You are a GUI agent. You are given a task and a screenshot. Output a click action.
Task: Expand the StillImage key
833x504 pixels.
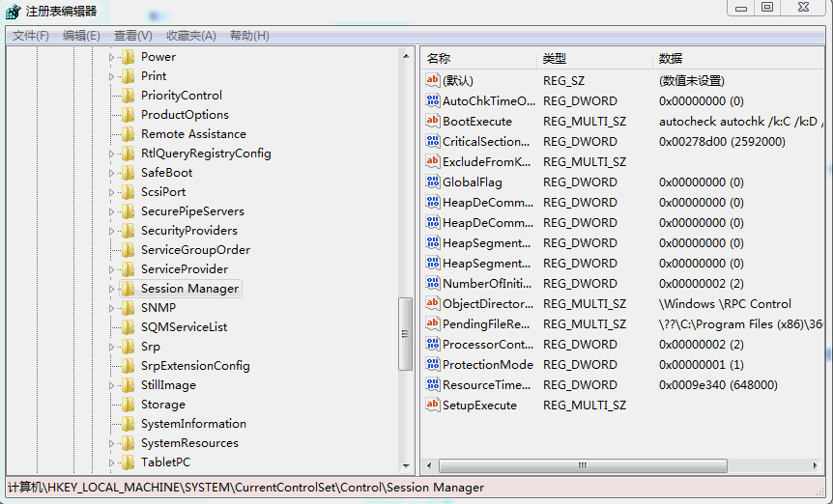[111, 385]
